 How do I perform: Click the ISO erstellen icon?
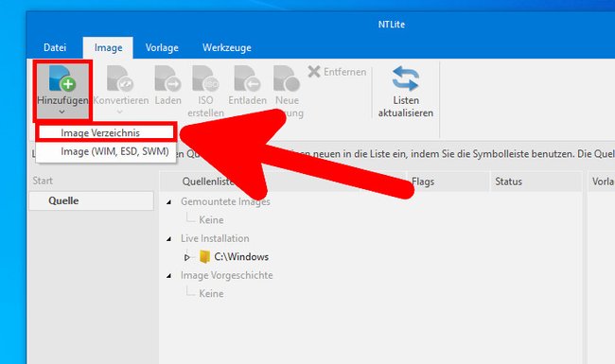tap(205, 78)
